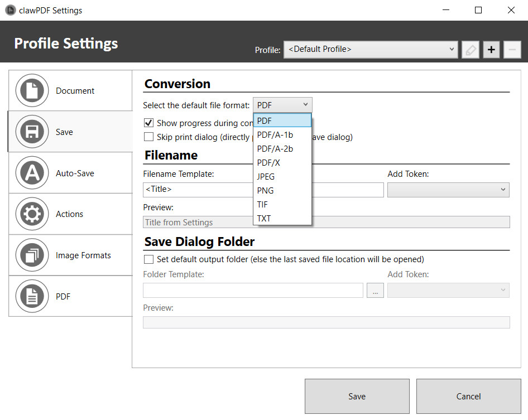Switch to the Document tab
The height and width of the screenshot is (420, 528).
coord(70,90)
